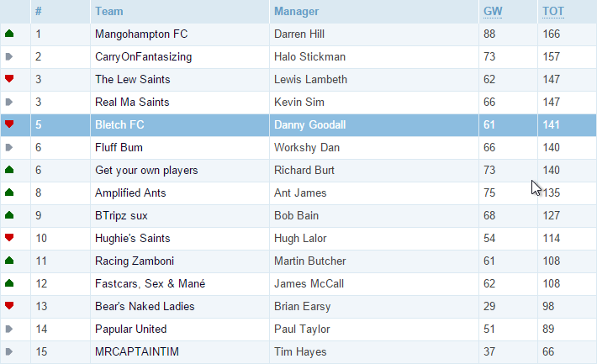597x364 pixels.
Task: Sort table by TOT column header
Action: (553, 12)
